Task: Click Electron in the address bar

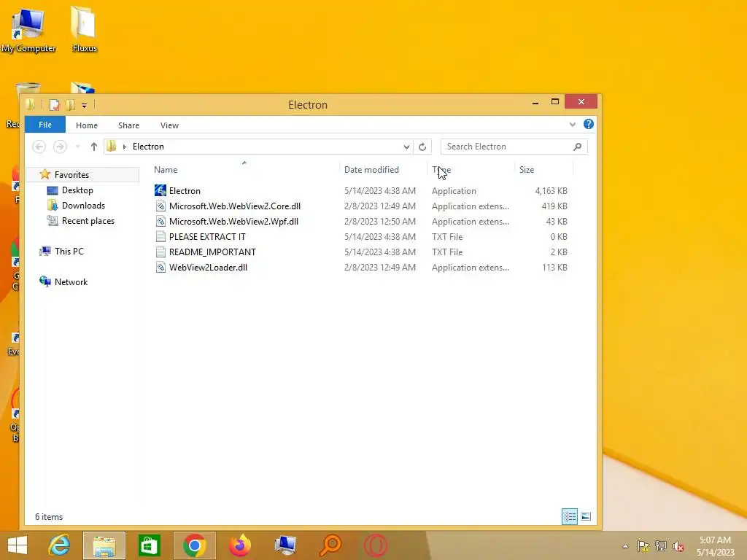Action: click(148, 147)
